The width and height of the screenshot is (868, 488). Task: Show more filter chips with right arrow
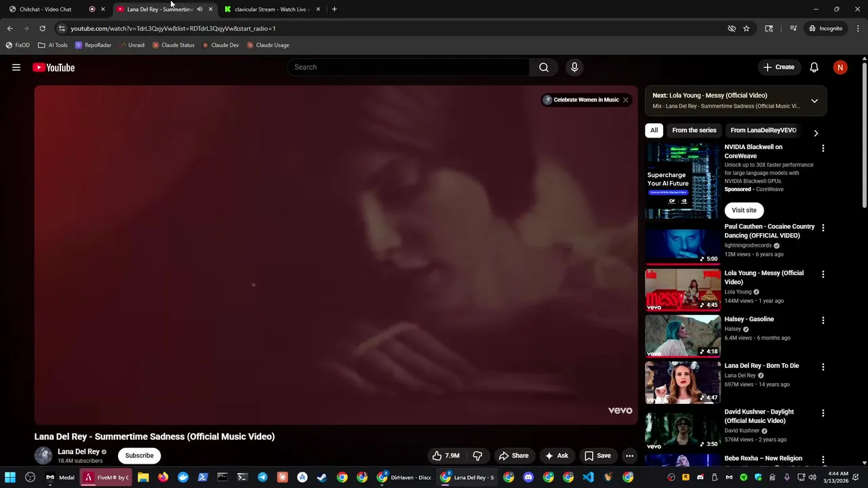click(x=816, y=133)
